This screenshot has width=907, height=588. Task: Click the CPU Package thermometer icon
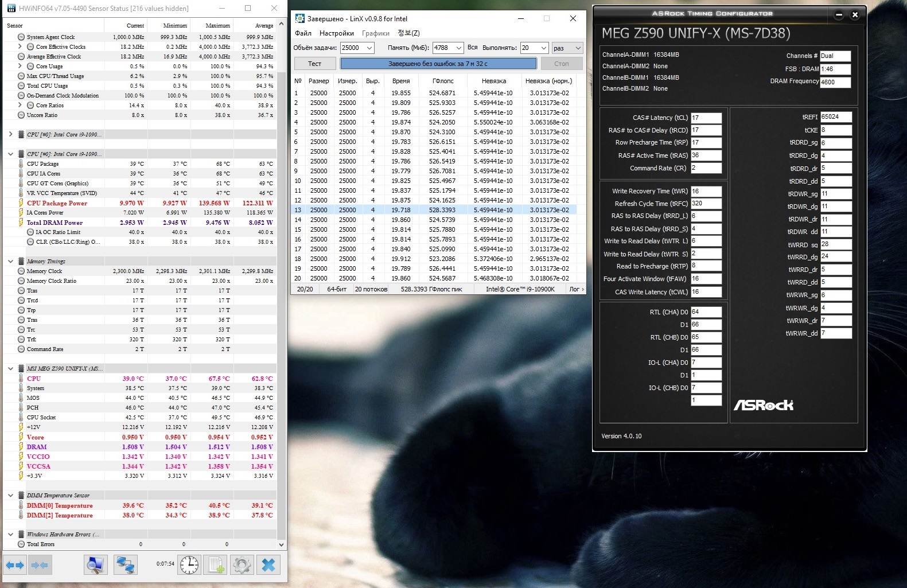(21, 164)
